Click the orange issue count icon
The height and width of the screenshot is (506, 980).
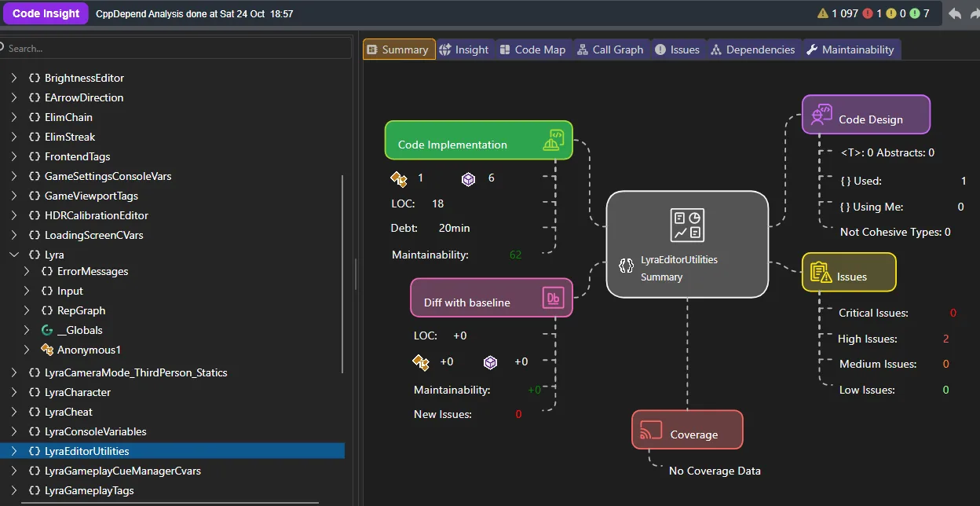point(891,13)
